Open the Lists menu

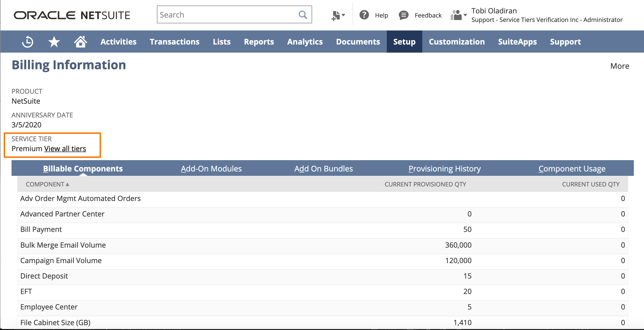(x=222, y=42)
